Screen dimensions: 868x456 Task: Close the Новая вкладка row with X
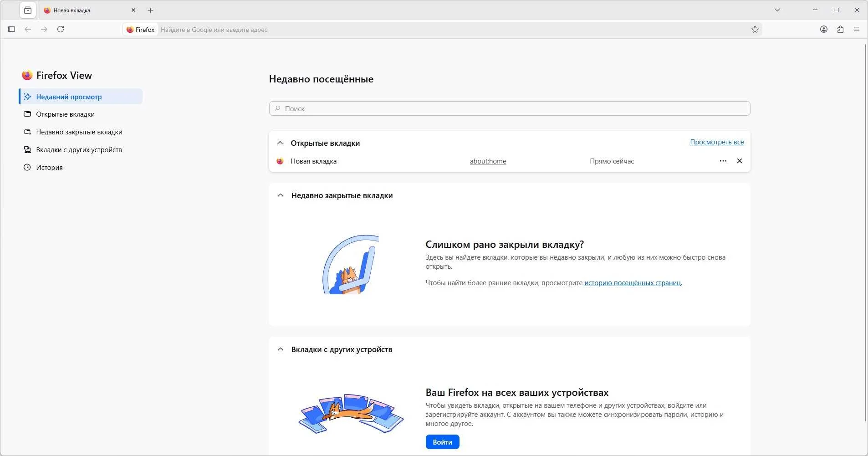click(740, 161)
